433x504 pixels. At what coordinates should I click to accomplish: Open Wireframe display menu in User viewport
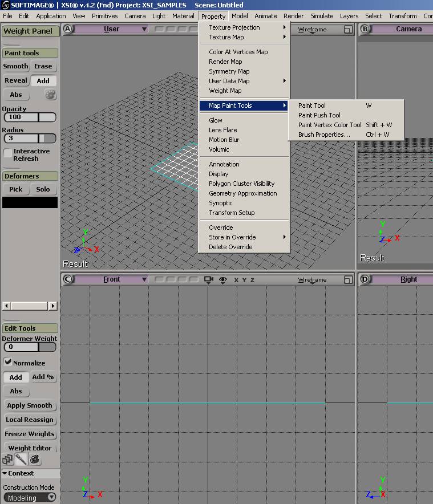pyautogui.click(x=312, y=30)
